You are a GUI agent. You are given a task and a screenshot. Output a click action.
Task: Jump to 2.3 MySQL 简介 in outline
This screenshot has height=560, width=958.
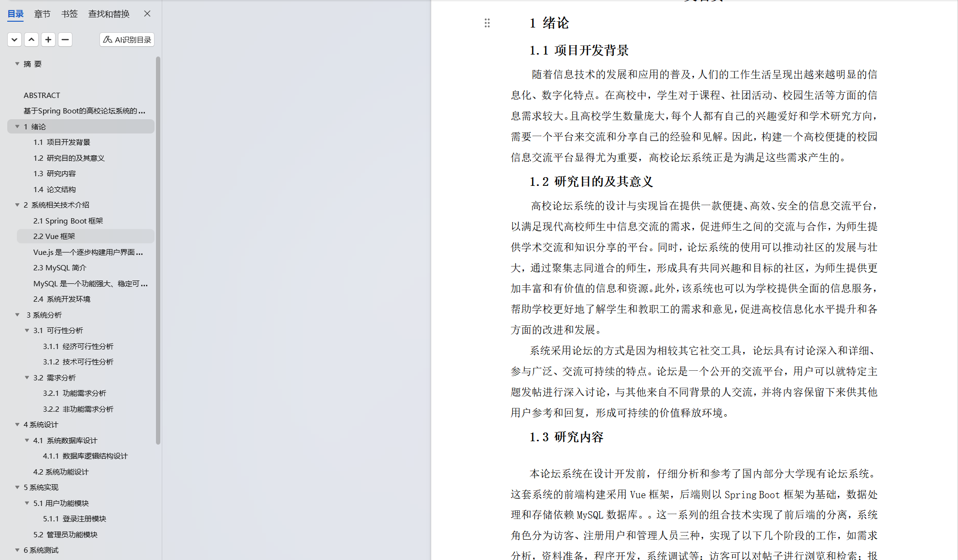[59, 267]
